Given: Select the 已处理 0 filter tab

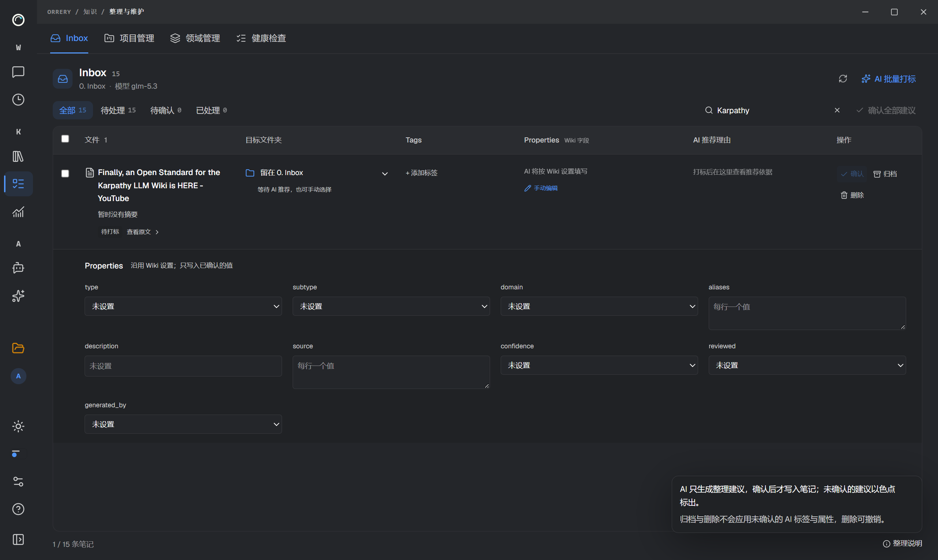Looking at the screenshot, I should (x=211, y=110).
